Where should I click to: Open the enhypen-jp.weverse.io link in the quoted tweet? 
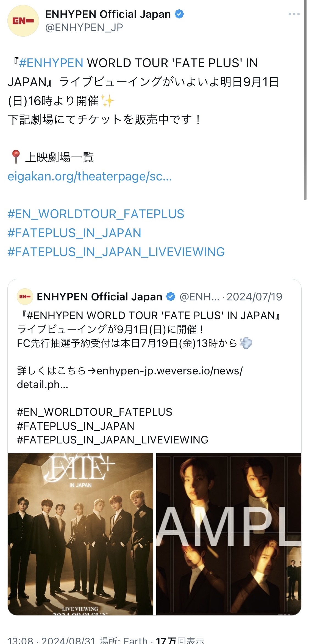[130, 378]
